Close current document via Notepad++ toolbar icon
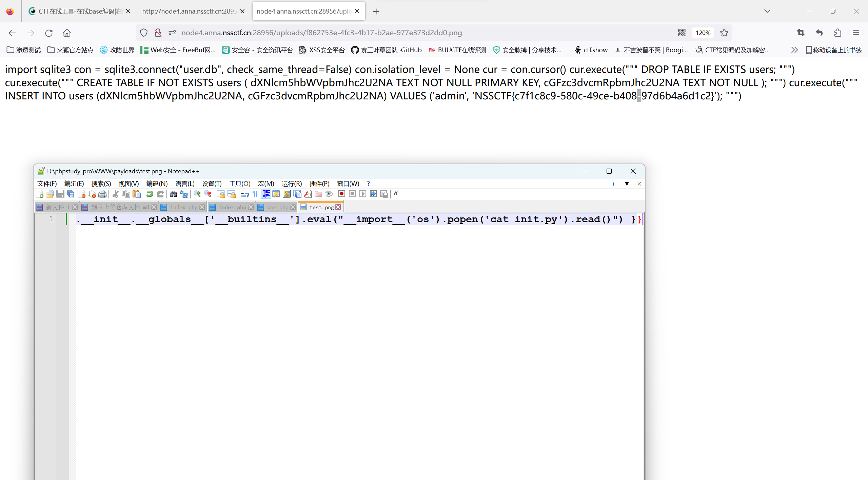868x480 pixels. tap(81, 194)
